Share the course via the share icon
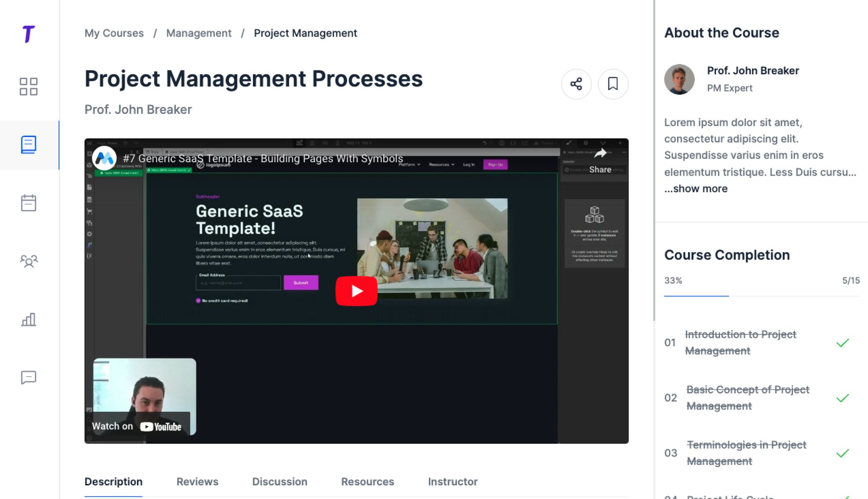 click(x=576, y=84)
